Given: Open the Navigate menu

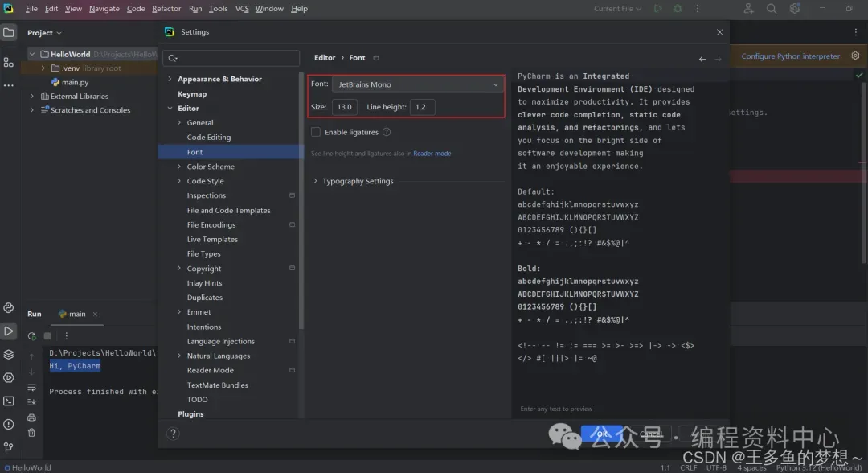Looking at the screenshot, I should [x=104, y=8].
